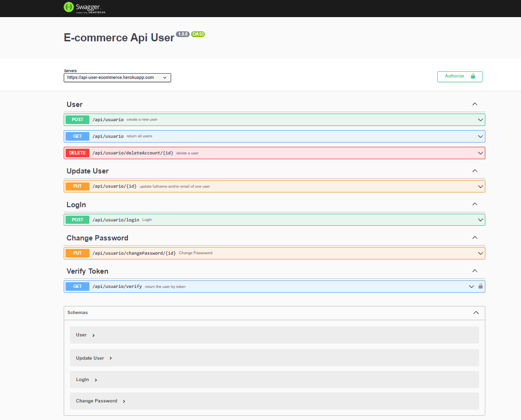Click the Update User section heading
Viewport: 521px width, 420px height.
click(87, 171)
